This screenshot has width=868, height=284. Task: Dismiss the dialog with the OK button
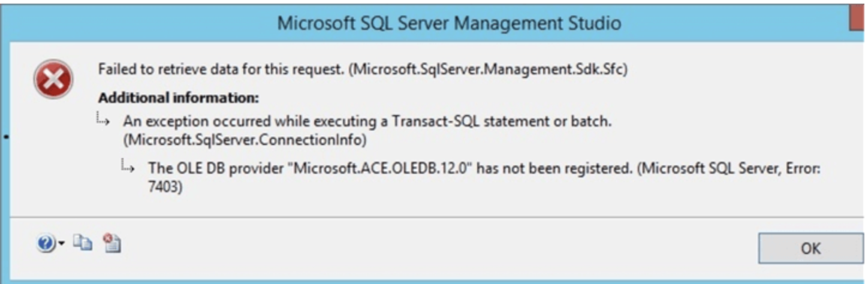pyautogui.click(x=810, y=248)
